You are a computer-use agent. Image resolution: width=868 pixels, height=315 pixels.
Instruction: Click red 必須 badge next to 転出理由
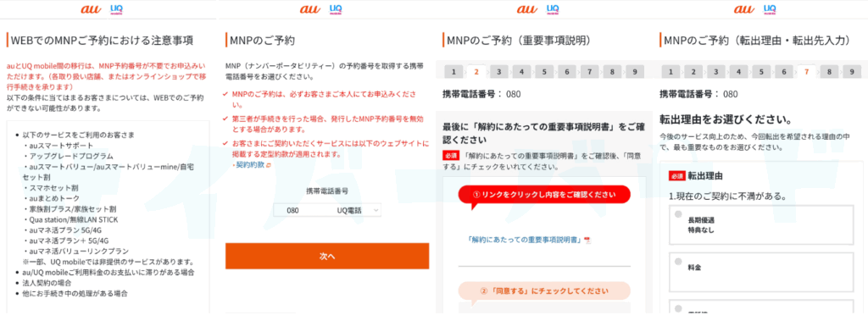point(677,176)
